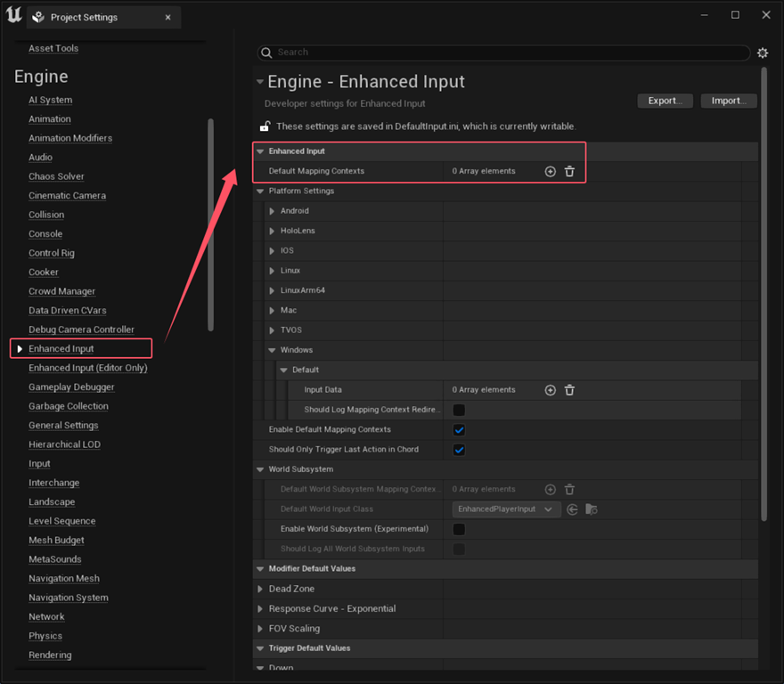
Task: Click the sidebar category list scrollbar
Action: pos(210,224)
